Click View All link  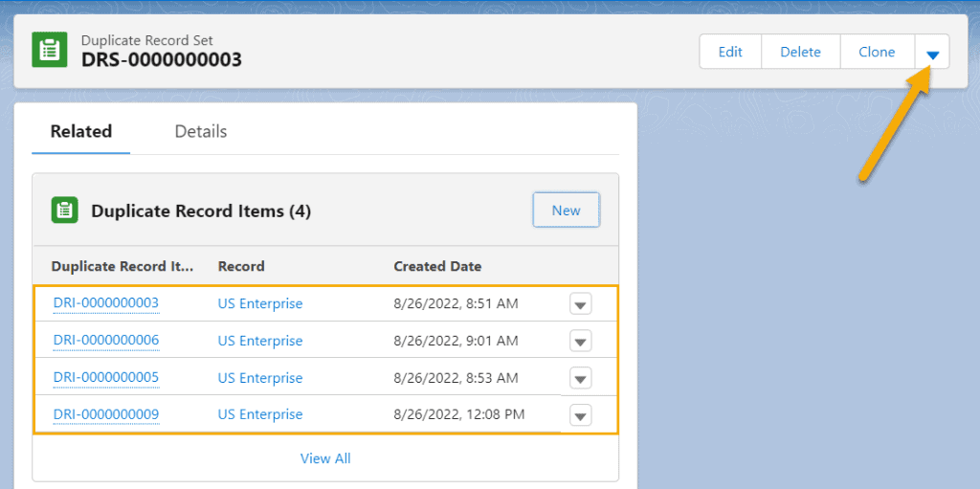325,458
